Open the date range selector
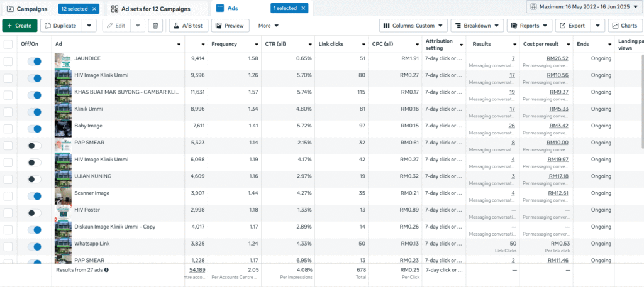Screen dimensions: 644x287 [584, 7]
